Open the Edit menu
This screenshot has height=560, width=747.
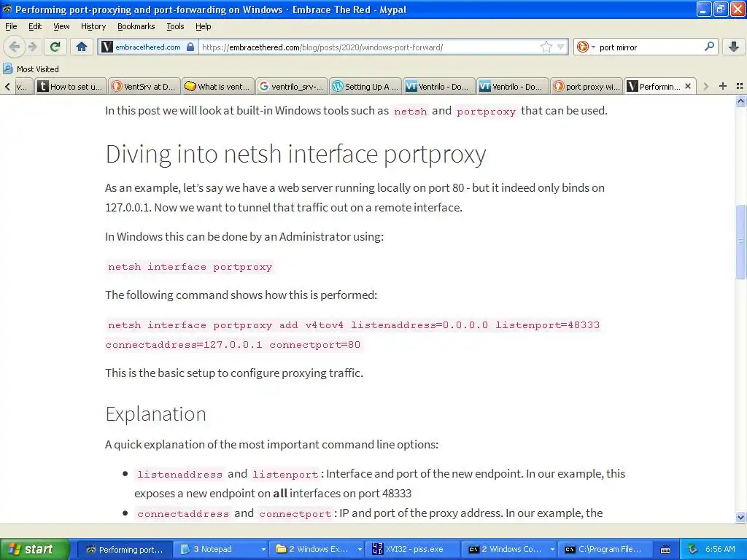[35, 26]
